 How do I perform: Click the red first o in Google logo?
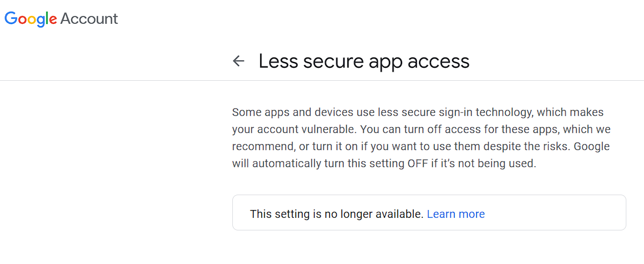pyautogui.click(x=21, y=19)
